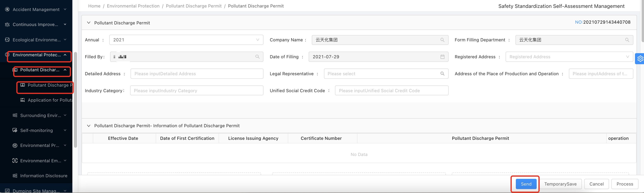Open Application for Pollutant menu item
This screenshot has width=644, height=193.
tap(36, 100)
